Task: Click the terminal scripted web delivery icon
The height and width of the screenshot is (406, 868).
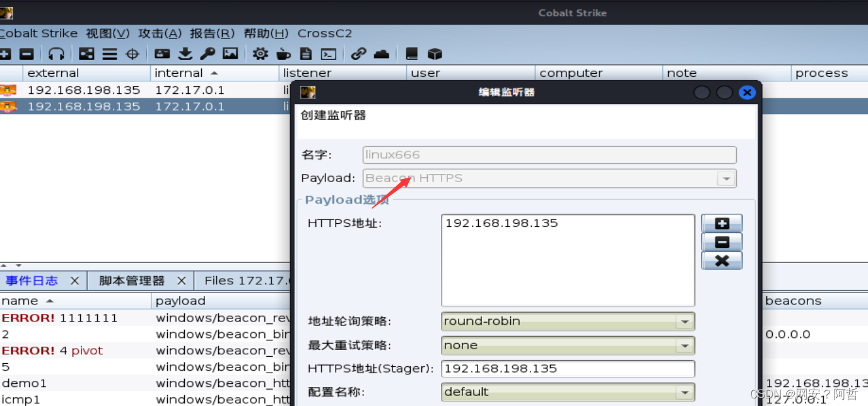Action: [328, 54]
